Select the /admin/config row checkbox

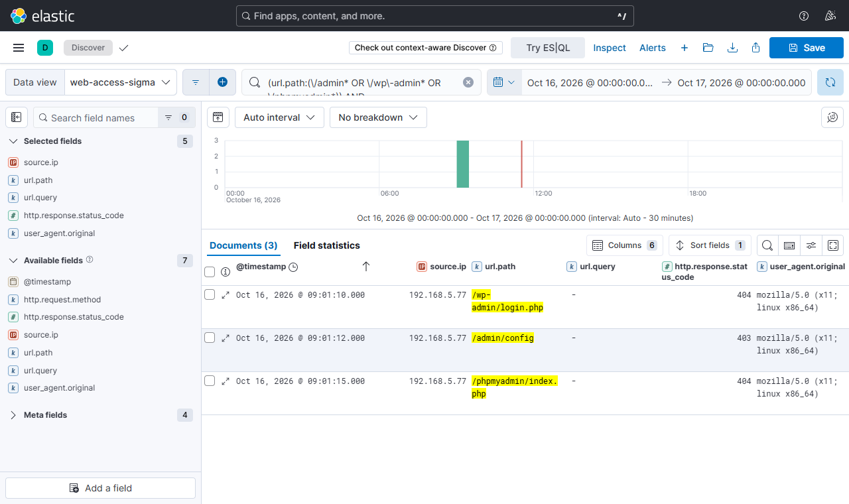tap(210, 338)
